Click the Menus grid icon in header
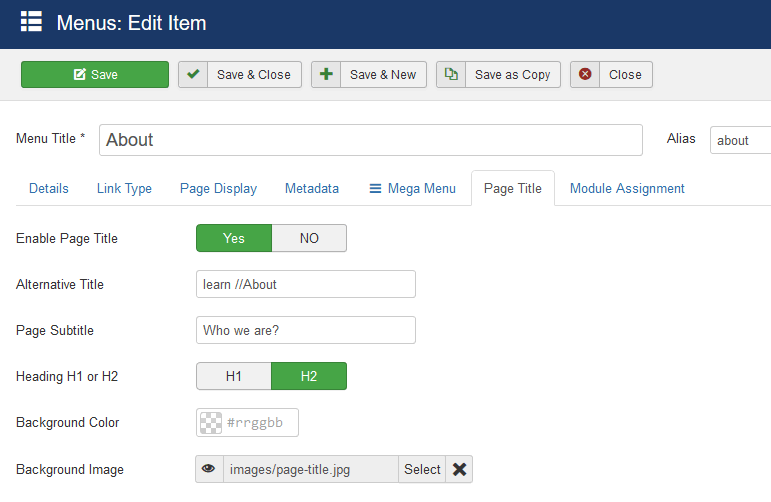This screenshot has width=771, height=502. point(31,23)
